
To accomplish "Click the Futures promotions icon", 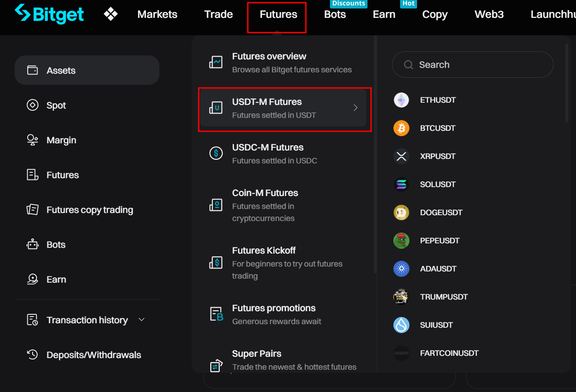I will pos(216,314).
